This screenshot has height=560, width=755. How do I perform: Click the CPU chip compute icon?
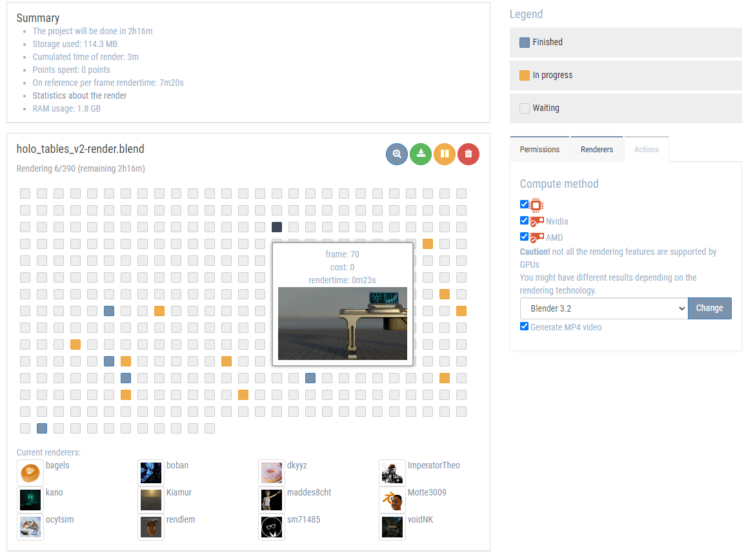pos(536,205)
